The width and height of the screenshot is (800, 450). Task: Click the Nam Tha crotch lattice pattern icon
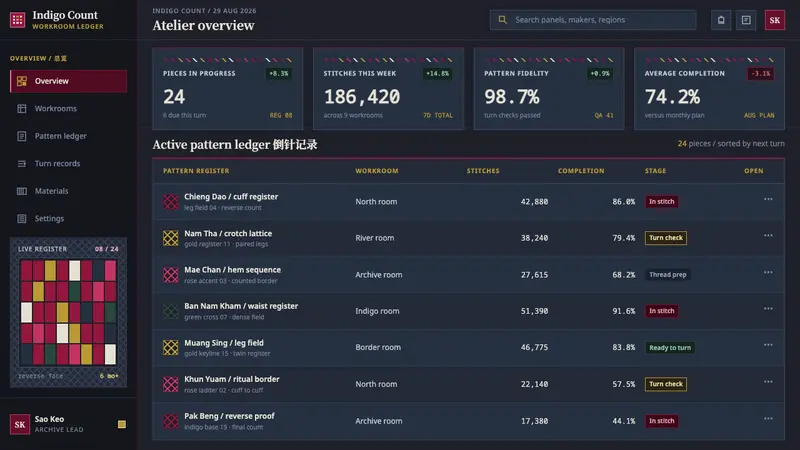tap(170, 238)
